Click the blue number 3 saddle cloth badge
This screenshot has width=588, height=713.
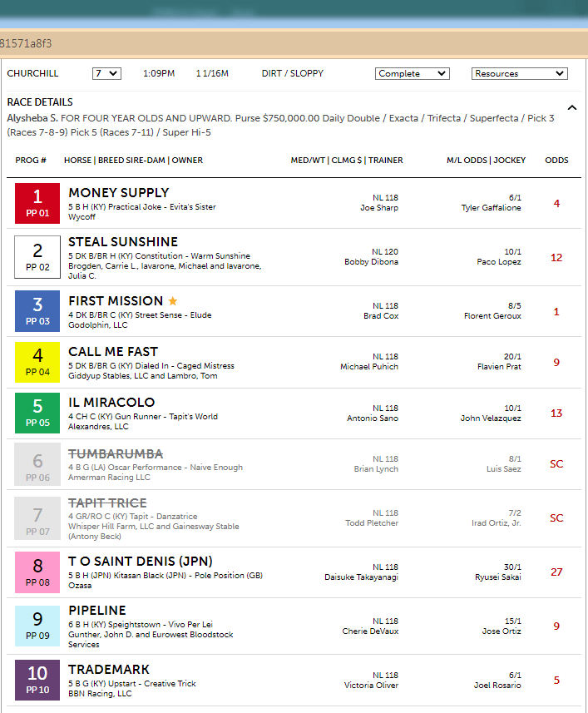coord(37,311)
